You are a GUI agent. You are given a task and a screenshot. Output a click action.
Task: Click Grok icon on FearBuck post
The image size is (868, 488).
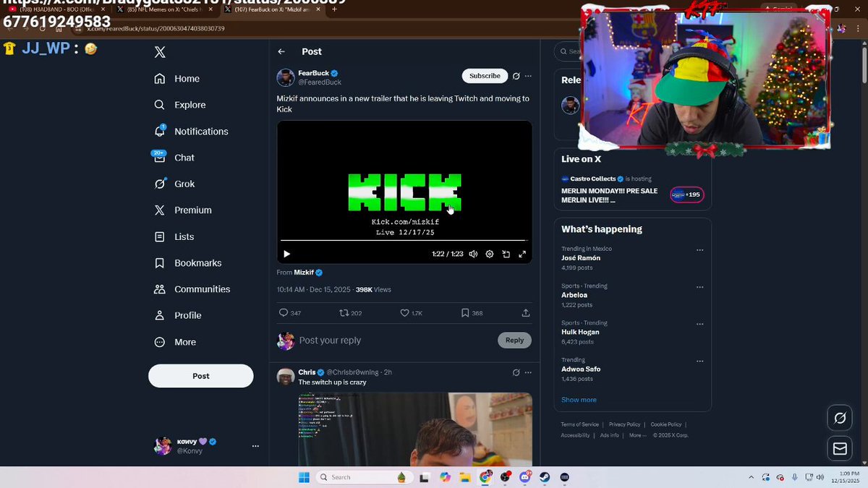click(516, 76)
